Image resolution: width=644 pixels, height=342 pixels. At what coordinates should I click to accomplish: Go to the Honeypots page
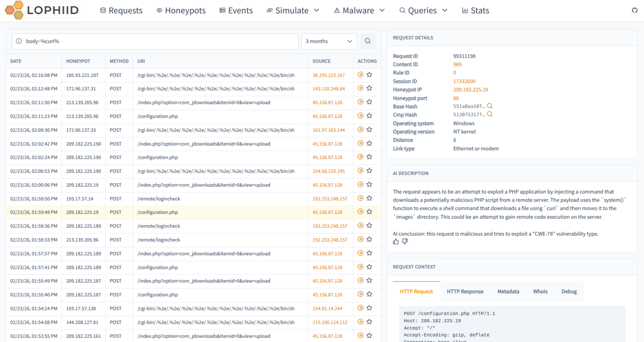[181, 10]
